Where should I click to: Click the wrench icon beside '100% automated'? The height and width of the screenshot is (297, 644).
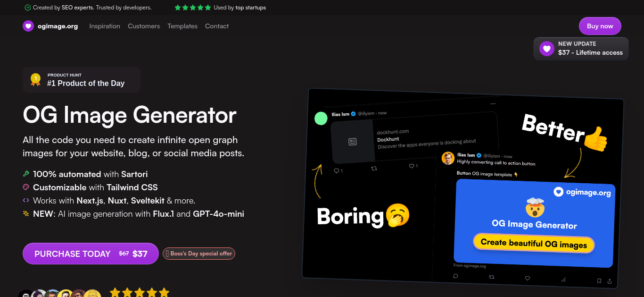(x=26, y=174)
